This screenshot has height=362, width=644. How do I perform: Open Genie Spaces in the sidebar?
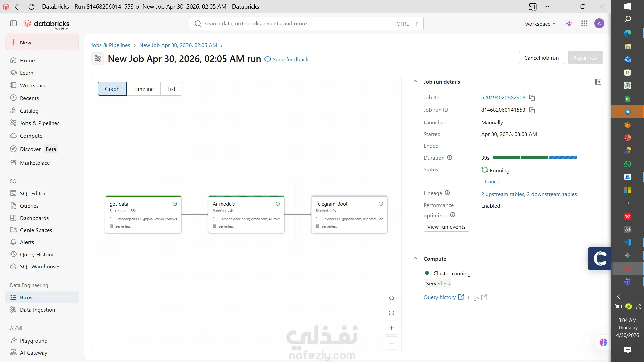(42, 230)
